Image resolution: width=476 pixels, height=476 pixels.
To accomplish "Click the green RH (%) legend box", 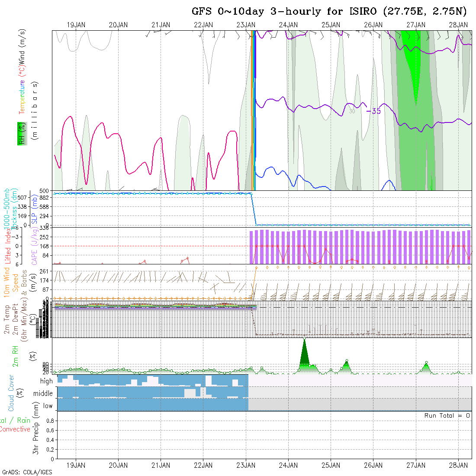I will click(x=21, y=134).
